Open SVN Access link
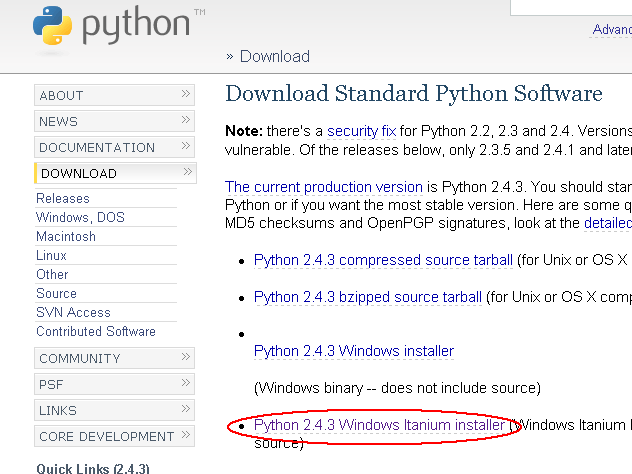The image size is (632, 474). pyautogui.click(x=73, y=312)
